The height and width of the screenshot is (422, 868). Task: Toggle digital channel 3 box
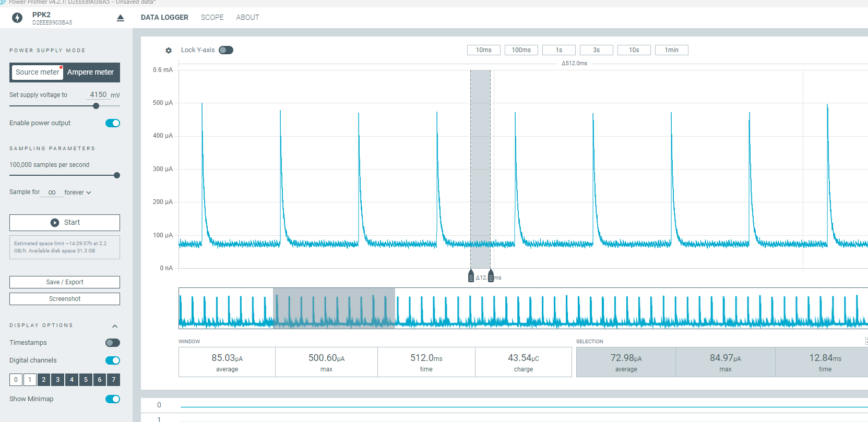57,380
